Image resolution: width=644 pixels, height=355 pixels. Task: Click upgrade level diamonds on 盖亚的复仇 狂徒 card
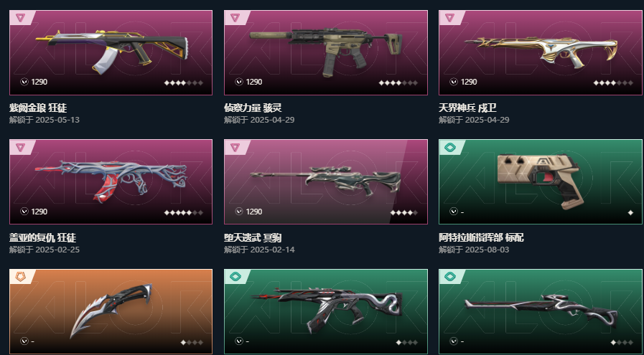184,212
